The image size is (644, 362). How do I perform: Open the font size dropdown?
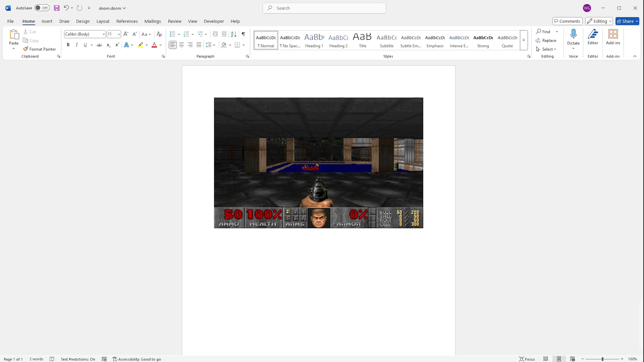pyautogui.click(x=119, y=34)
